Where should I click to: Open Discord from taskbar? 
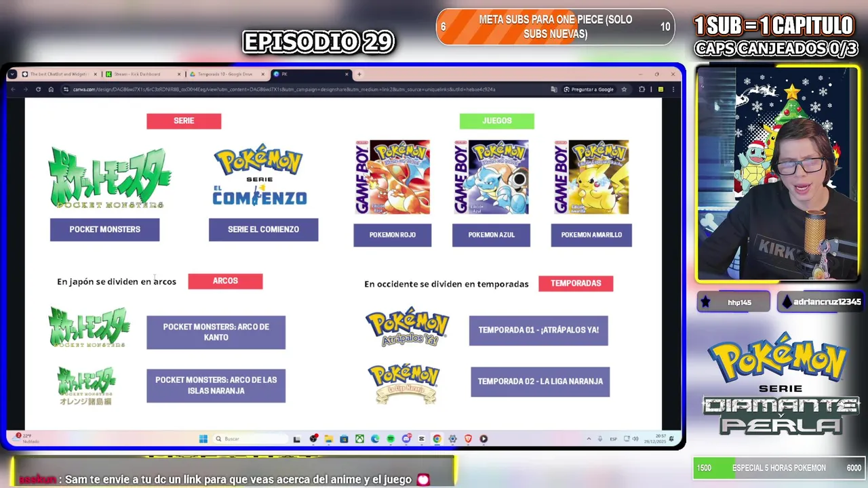(x=406, y=439)
